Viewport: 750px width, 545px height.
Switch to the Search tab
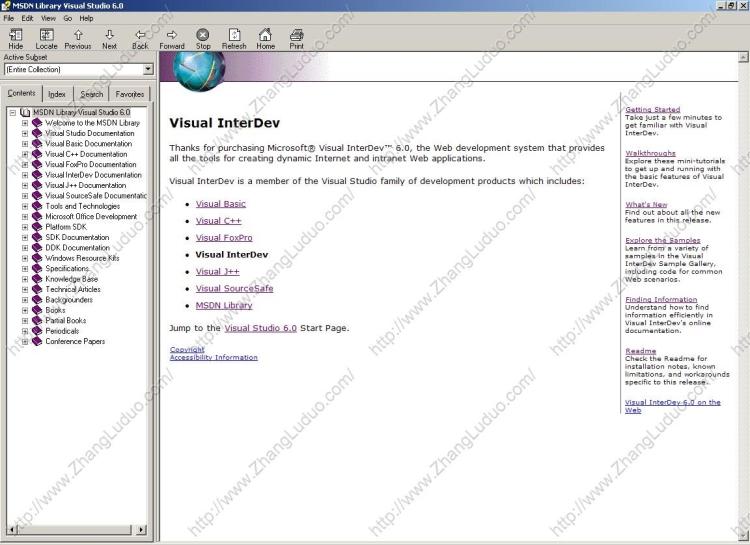(91, 94)
